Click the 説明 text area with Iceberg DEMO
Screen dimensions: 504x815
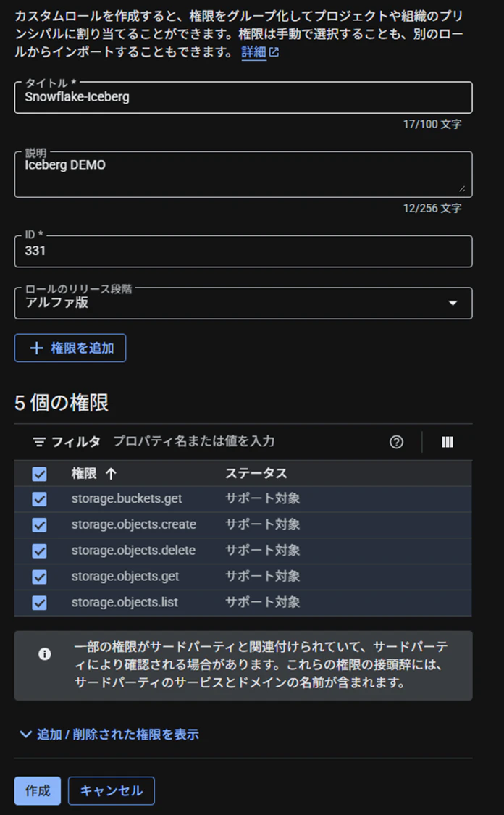tap(243, 174)
